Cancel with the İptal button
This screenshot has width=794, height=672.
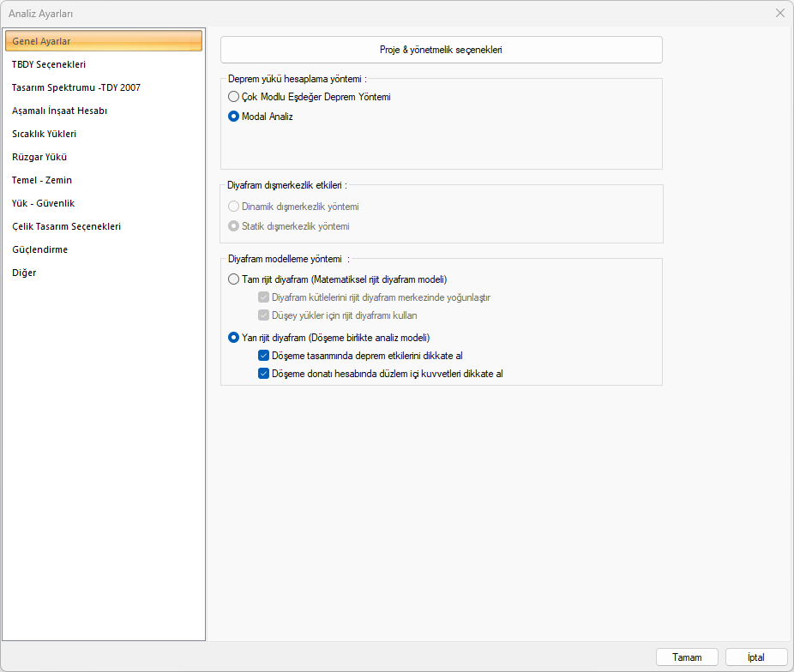pyautogui.click(x=755, y=657)
